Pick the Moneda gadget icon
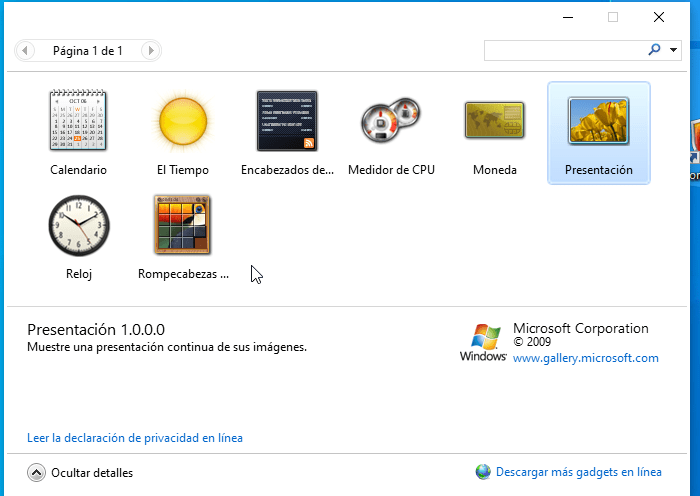 (x=495, y=120)
